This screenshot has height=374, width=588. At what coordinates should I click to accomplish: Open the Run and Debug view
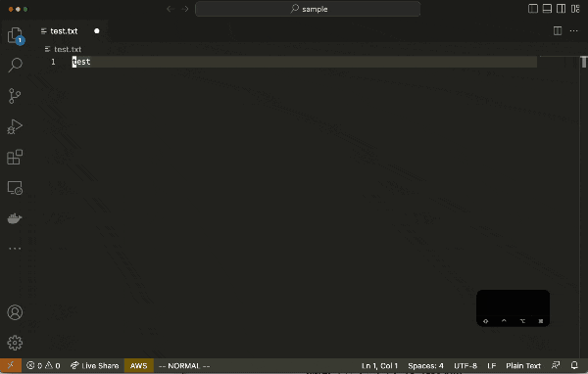click(x=15, y=126)
